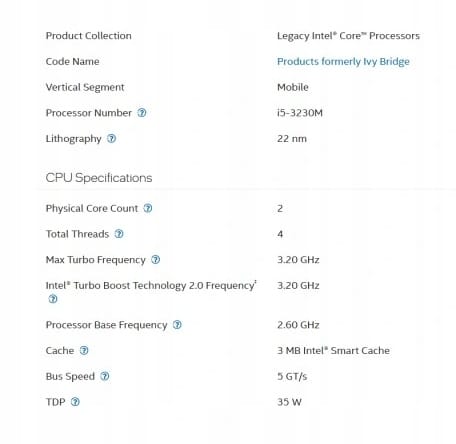The image size is (456, 444).
Task: Open the Processor Number help icon
Action: [x=142, y=113]
